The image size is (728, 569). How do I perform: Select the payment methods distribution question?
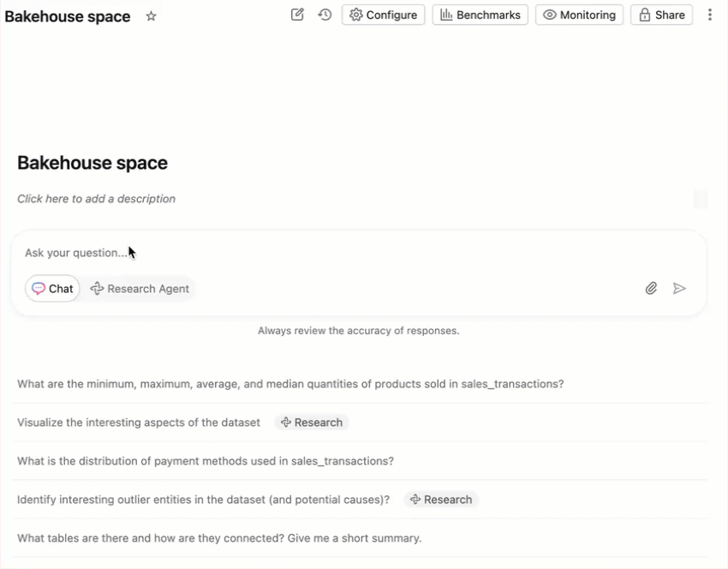206,460
